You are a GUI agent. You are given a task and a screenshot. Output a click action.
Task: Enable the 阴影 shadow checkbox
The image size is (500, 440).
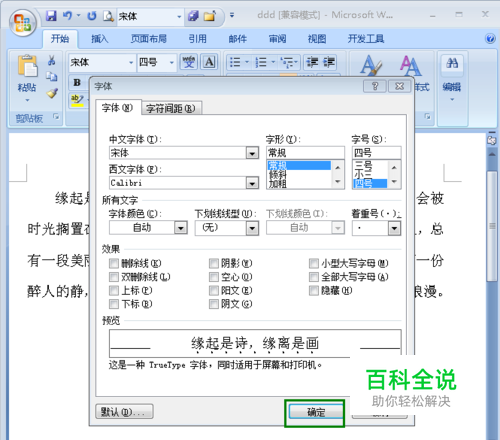coord(214,264)
